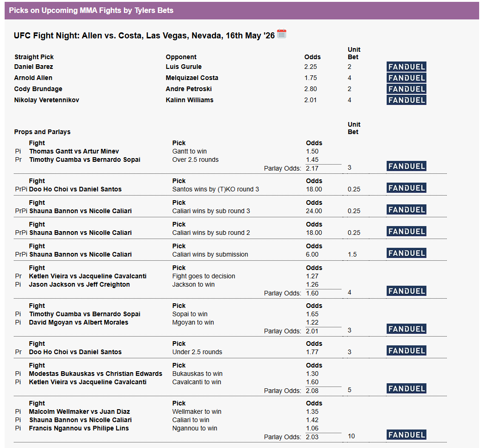Open FanDuel logo for 2.01 Sopai/Mgoyan parlay

pos(406,329)
